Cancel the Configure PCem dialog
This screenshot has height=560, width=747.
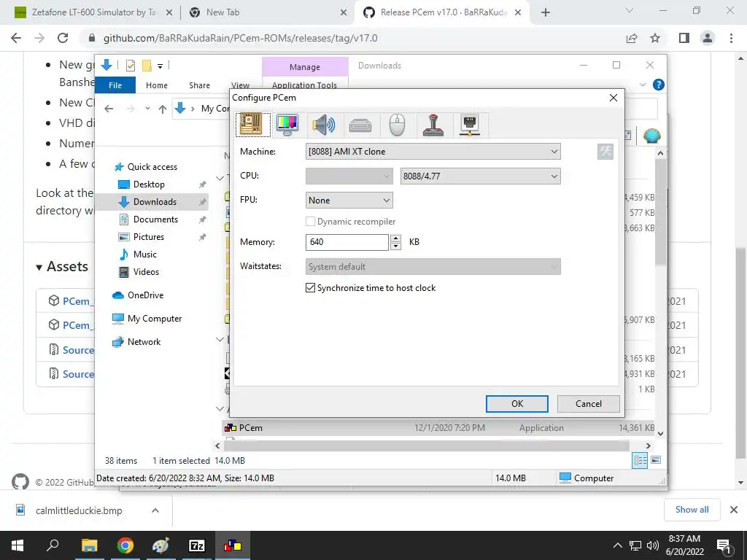(589, 404)
